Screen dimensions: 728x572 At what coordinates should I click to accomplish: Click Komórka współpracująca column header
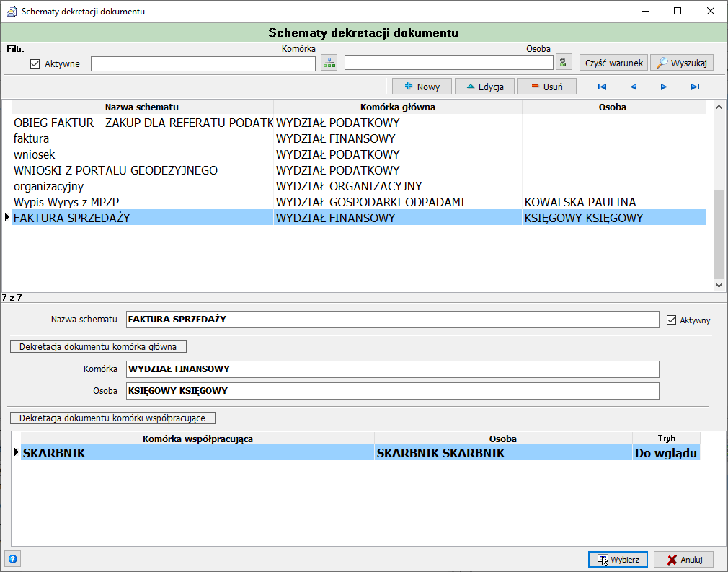197,439
